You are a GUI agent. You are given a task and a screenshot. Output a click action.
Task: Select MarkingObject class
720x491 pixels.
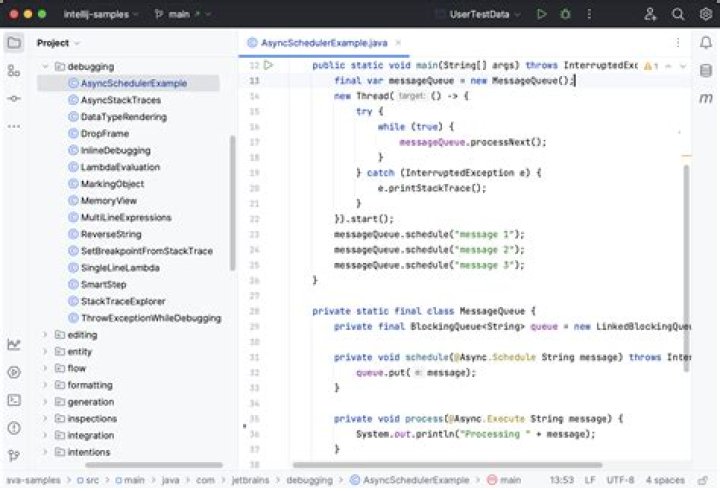pos(112,184)
